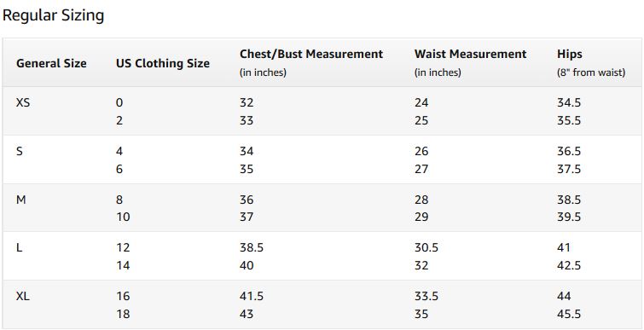The image size is (644, 330).
Task: Click US clothing size 14
Action: coord(123,265)
